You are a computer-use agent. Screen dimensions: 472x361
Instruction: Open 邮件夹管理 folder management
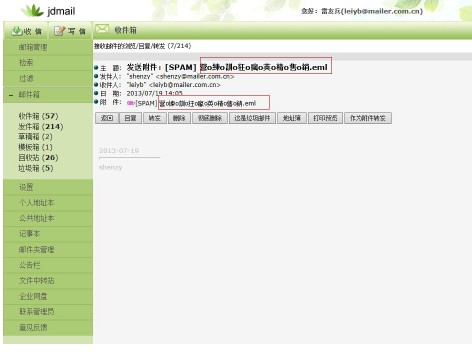(36, 250)
